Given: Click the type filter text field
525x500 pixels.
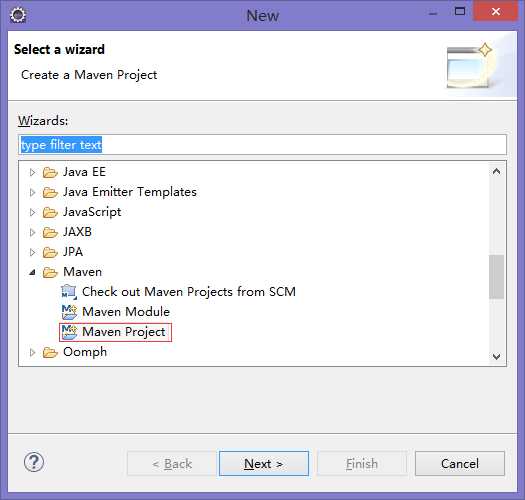Looking at the screenshot, I should pyautogui.click(x=262, y=145).
